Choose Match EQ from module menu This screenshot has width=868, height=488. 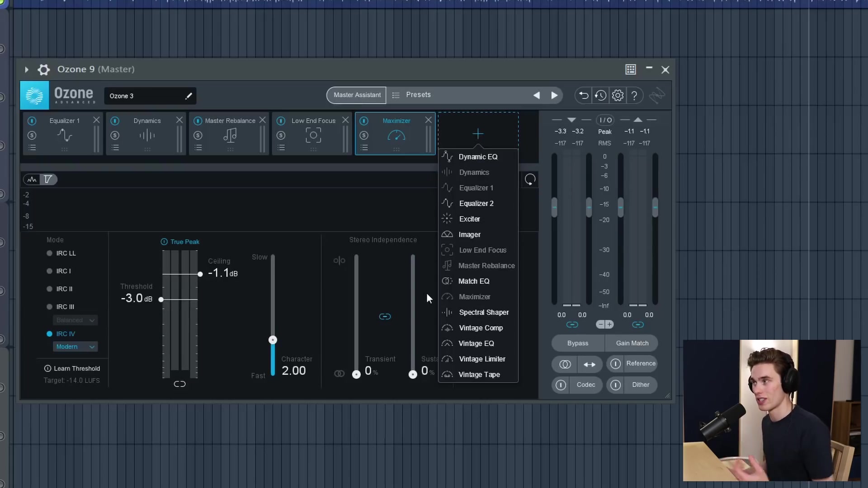click(x=478, y=281)
